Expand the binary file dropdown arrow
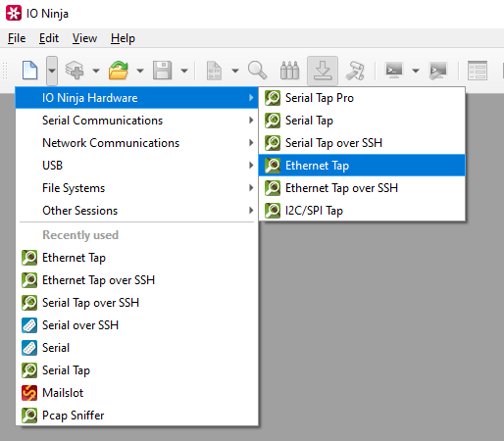Screen dimensions: 504x441 tap(235, 71)
